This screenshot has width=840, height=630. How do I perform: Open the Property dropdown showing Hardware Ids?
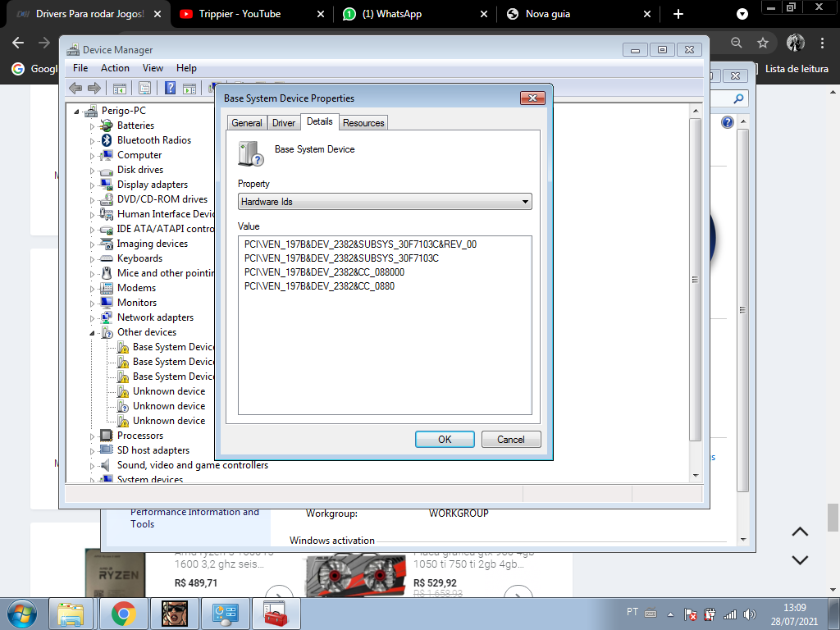(385, 202)
